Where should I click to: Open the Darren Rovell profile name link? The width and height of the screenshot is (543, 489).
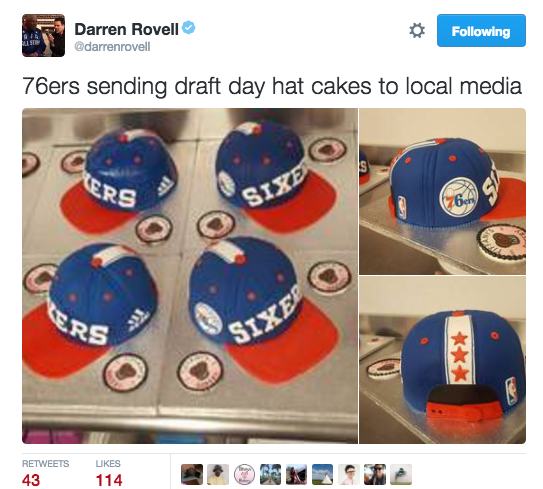pos(126,29)
